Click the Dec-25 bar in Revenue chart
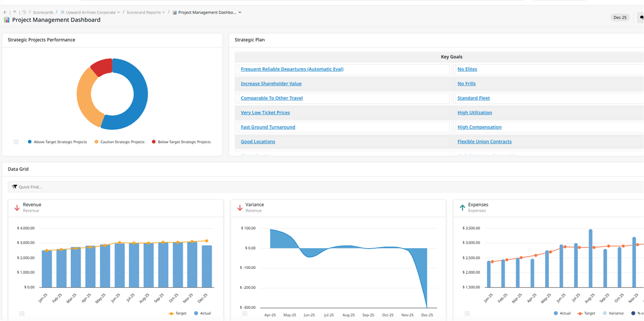644x321 pixels. click(x=207, y=266)
